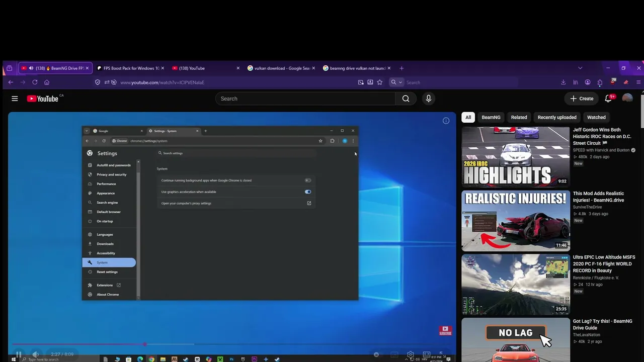The image size is (644, 362).
Task: Mute the video player volume
Action: (x=36, y=354)
